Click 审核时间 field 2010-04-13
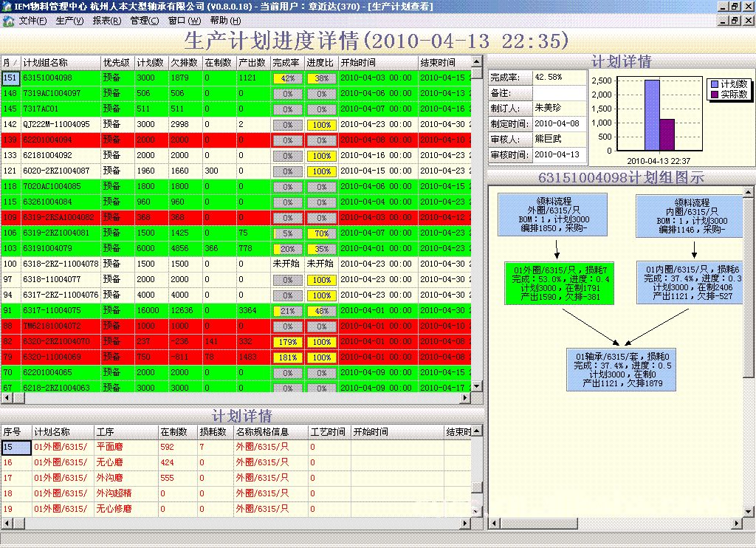The height and width of the screenshot is (548, 756). pos(560,154)
